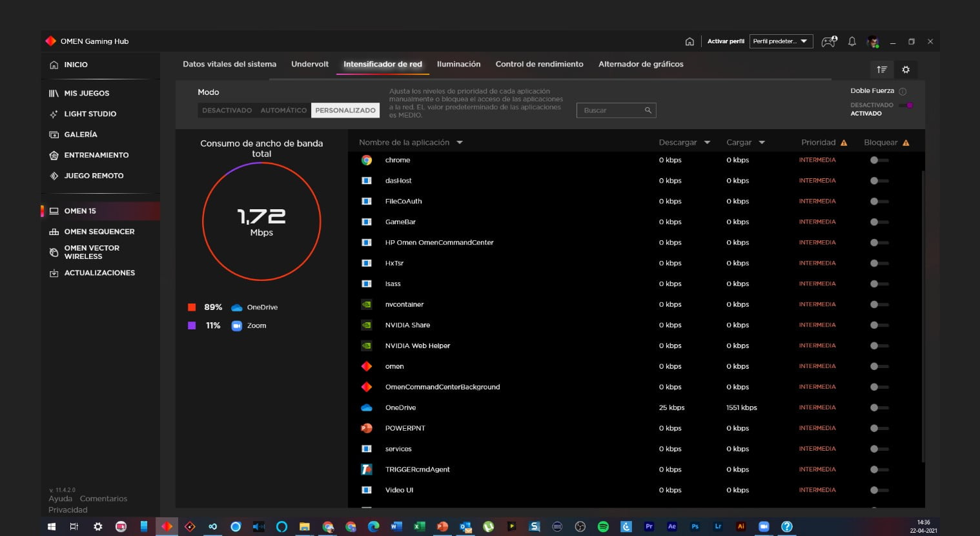Expand the Nombre de la aplicación dropdown
The height and width of the screenshot is (536, 980).
click(460, 143)
